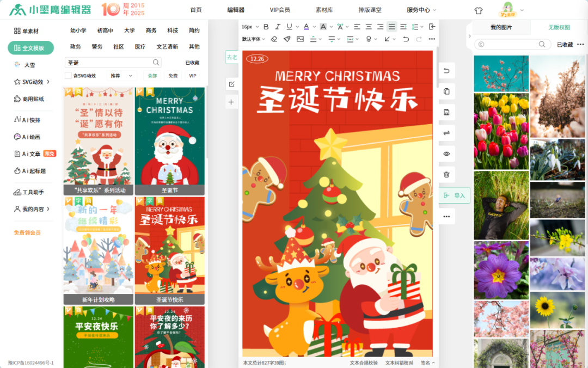Expand underline style arrow
This screenshot has width=588, height=368.
297,27
